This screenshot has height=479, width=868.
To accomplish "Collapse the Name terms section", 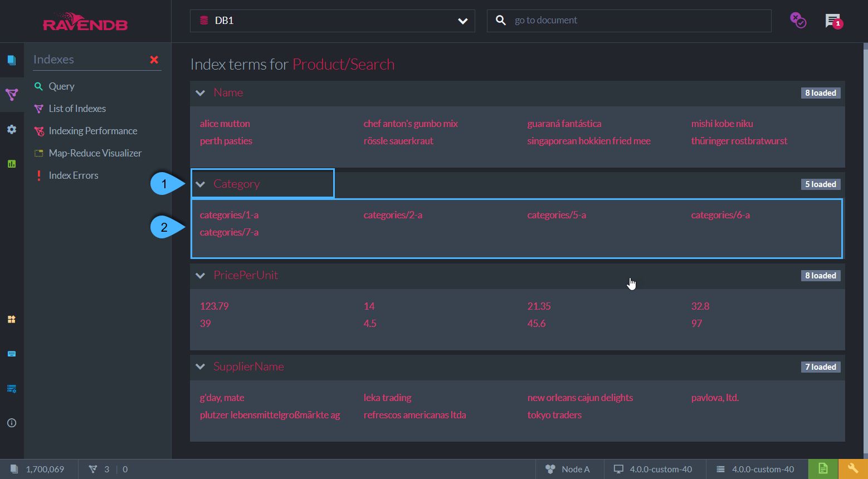I will point(201,93).
